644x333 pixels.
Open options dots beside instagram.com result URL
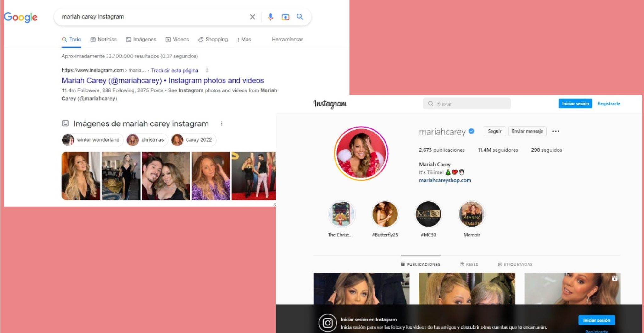(207, 70)
